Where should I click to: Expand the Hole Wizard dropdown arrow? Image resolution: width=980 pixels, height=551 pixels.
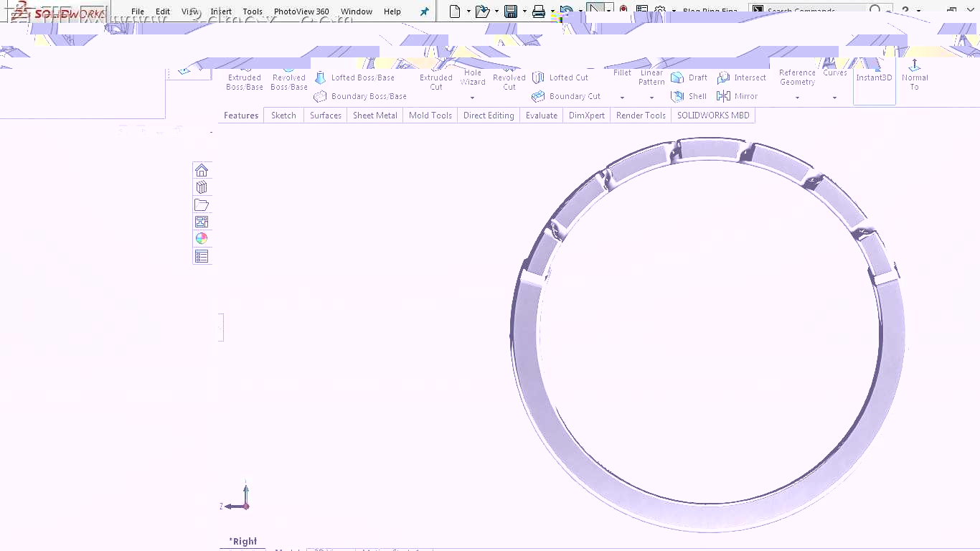473,98
